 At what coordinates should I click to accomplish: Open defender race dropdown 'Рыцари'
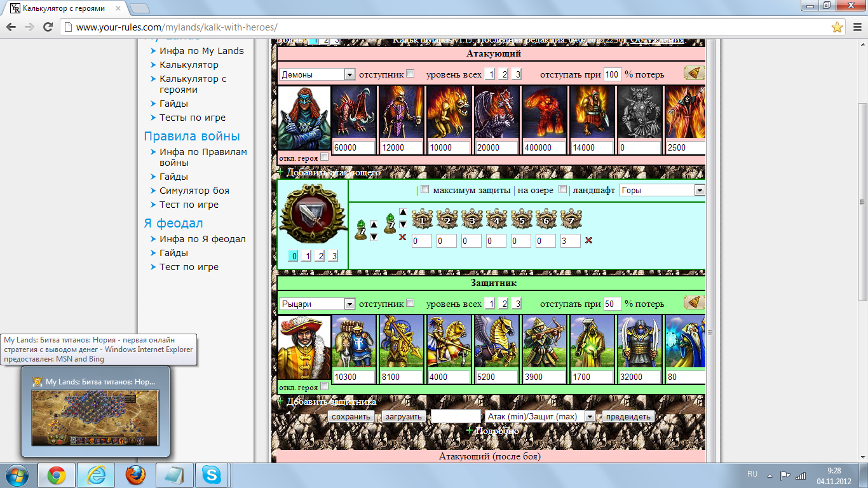point(317,304)
